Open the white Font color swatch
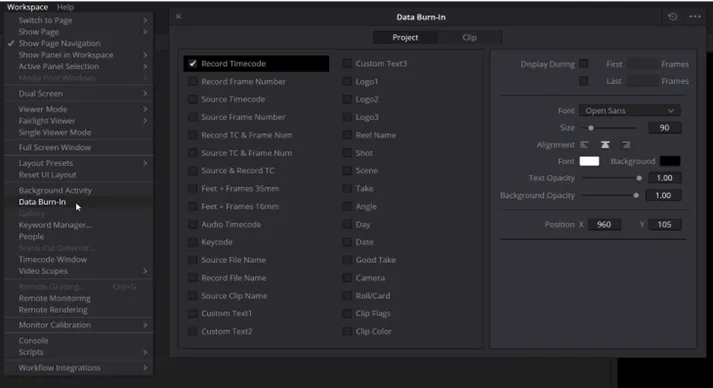 [589, 161]
